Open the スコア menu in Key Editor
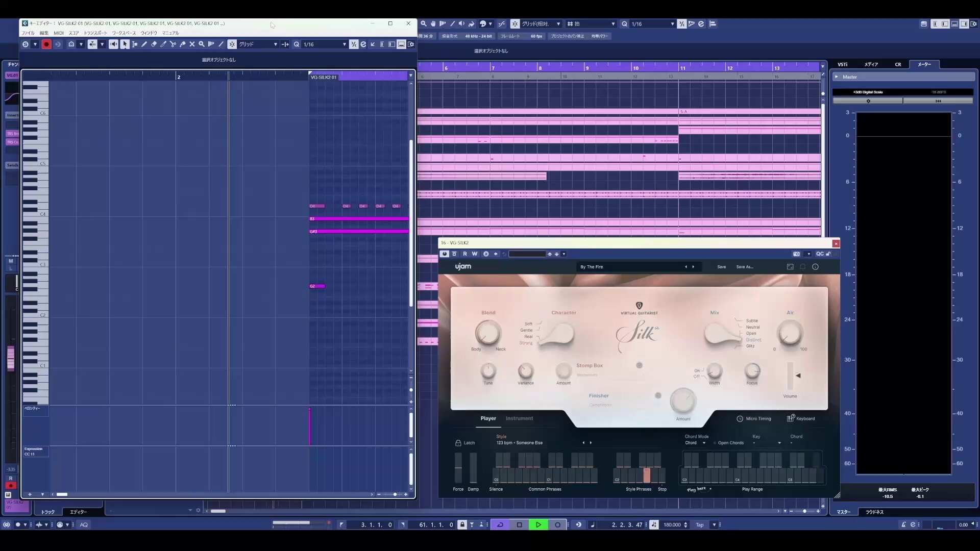The width and height of the screenshot is (980, 551). point(73,33)
